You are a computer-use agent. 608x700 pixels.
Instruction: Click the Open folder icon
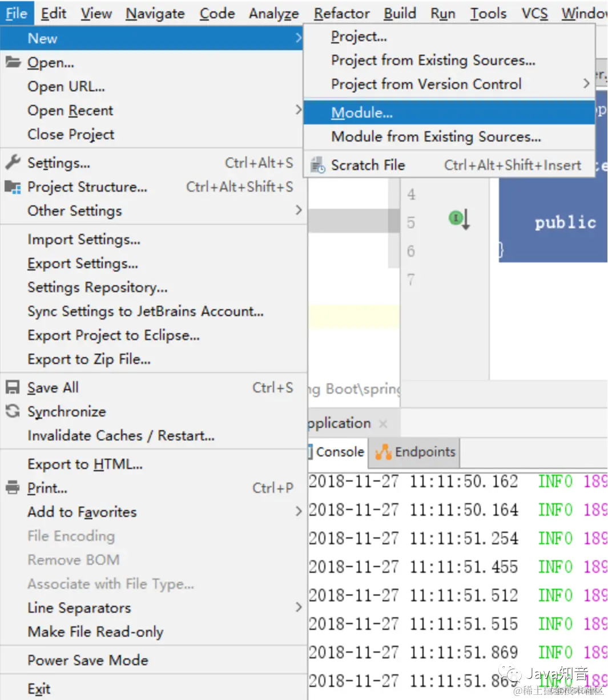(x=13, y=62)
